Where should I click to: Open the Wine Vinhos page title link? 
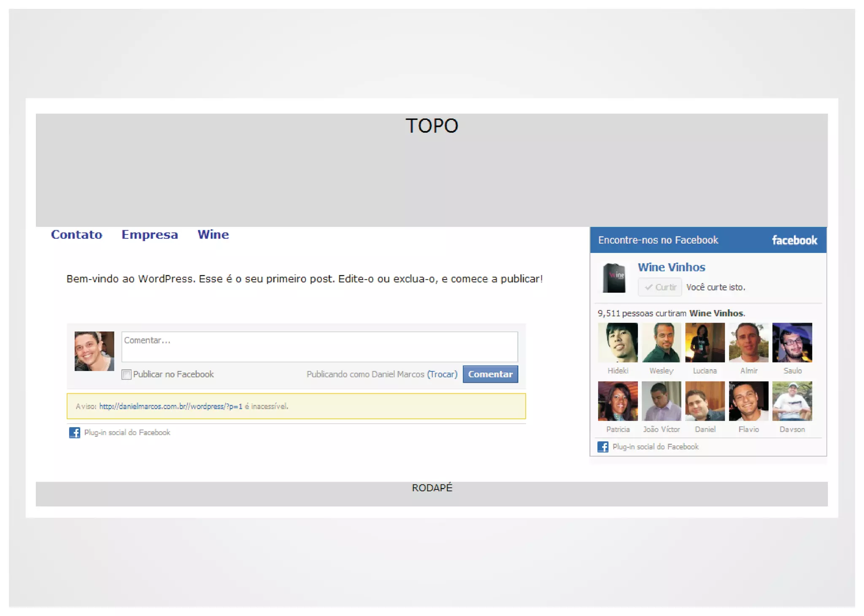[x=671, y=267]
